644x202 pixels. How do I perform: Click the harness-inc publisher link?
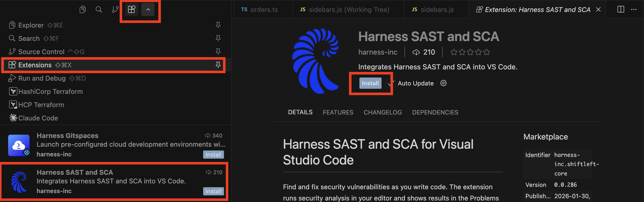click(x=378, y=52)
